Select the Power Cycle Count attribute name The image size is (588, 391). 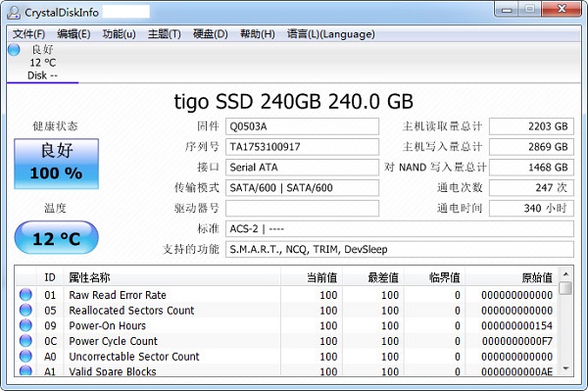click(x=114, y=341)
